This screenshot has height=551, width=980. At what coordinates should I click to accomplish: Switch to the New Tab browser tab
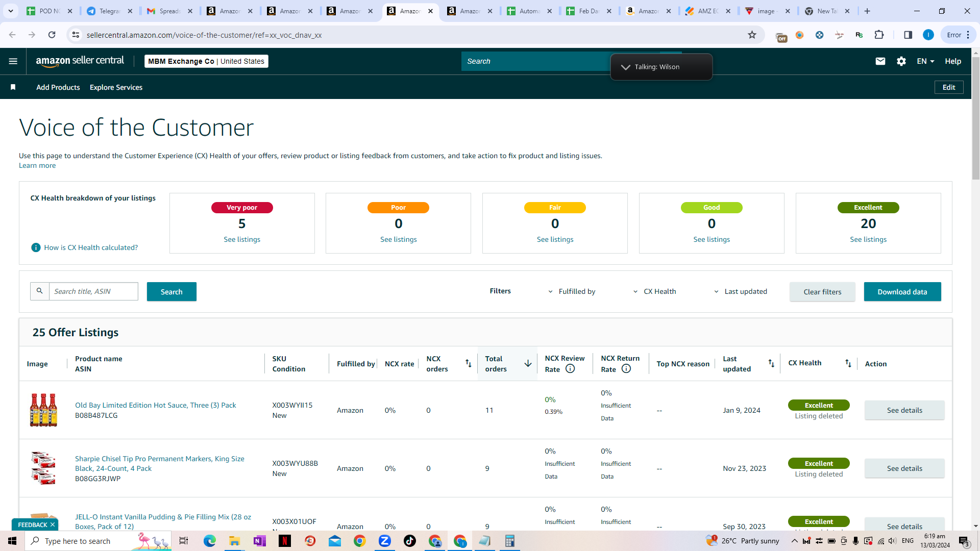827,11
